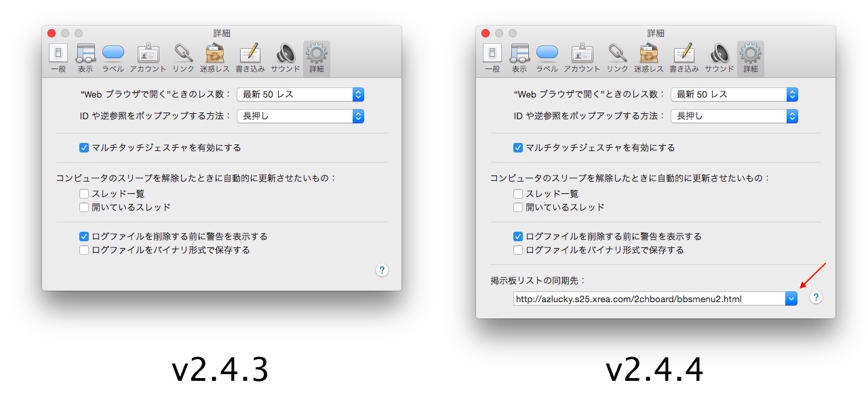Open ラベル preferences in v2.4.3 window
This screenshot has width=868, height=393.
click(x=113, y=58)
